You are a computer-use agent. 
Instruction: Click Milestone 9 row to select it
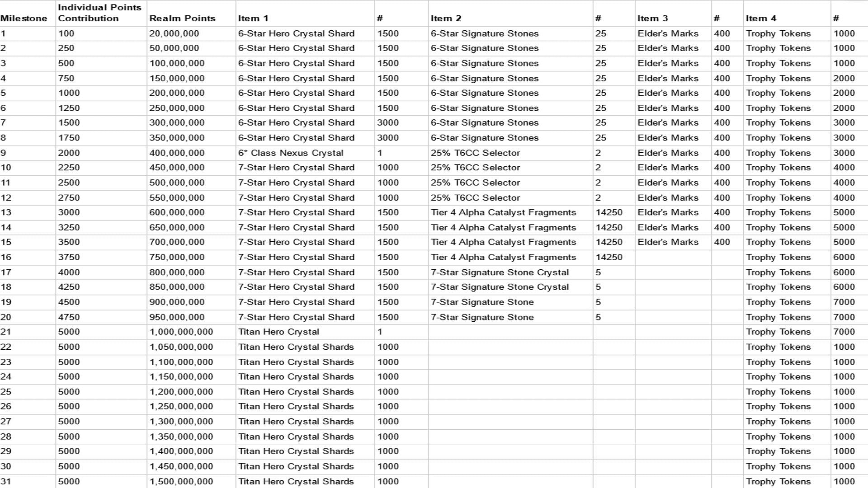click(x=434, y=153)
